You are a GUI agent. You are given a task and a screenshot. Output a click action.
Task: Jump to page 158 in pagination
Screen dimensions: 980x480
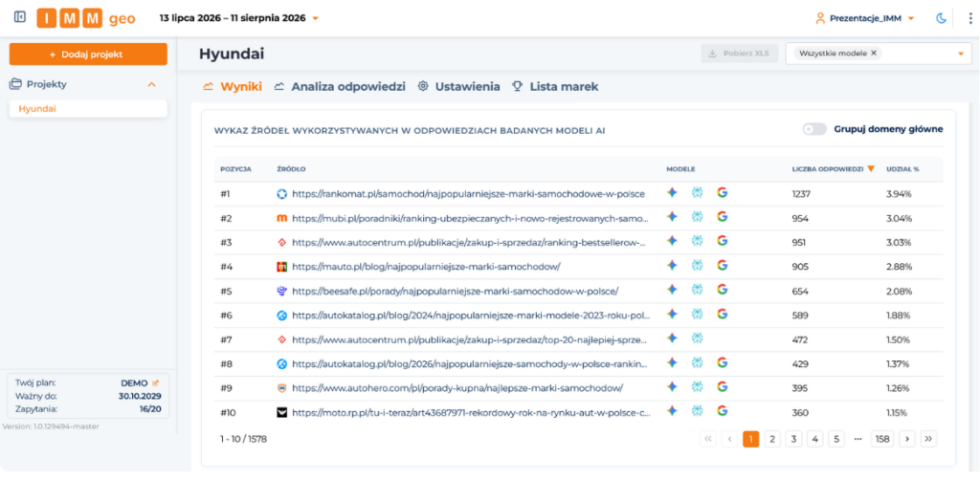pos(882,439)
